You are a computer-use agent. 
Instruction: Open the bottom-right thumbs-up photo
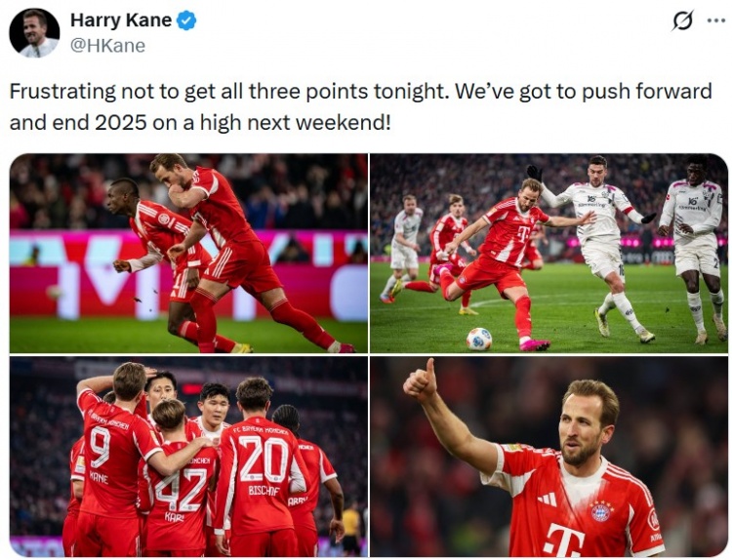click(x=549, y=457)
